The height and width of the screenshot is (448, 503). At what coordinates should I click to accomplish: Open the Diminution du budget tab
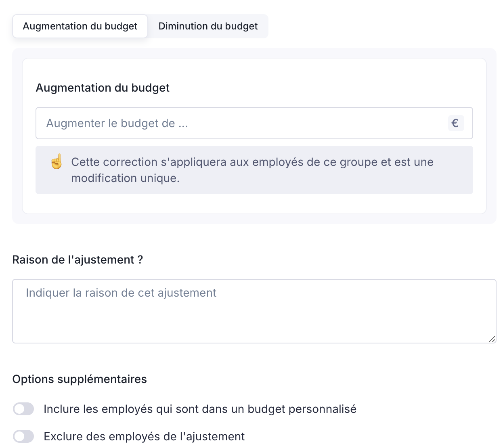click(208, 26)
